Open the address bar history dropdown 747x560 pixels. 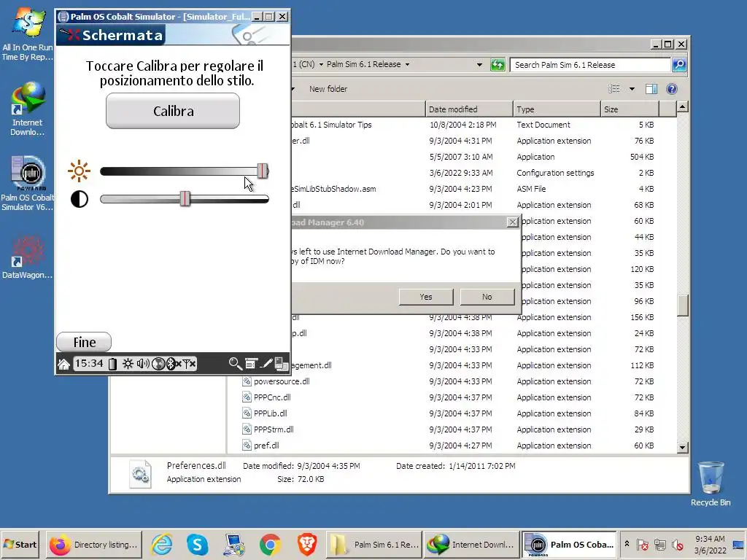tap(479, 65)
